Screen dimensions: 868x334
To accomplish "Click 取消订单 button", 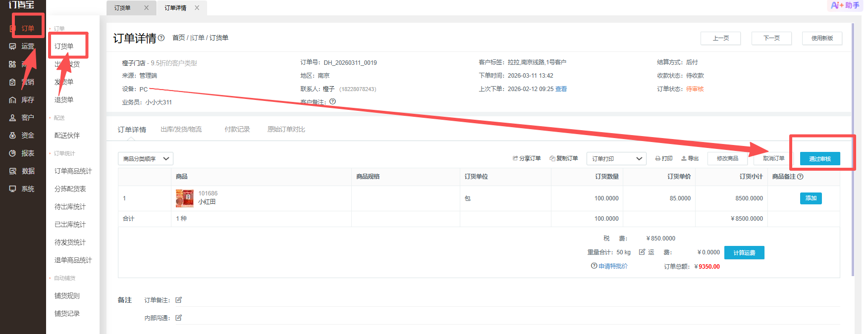I will 774,158.
